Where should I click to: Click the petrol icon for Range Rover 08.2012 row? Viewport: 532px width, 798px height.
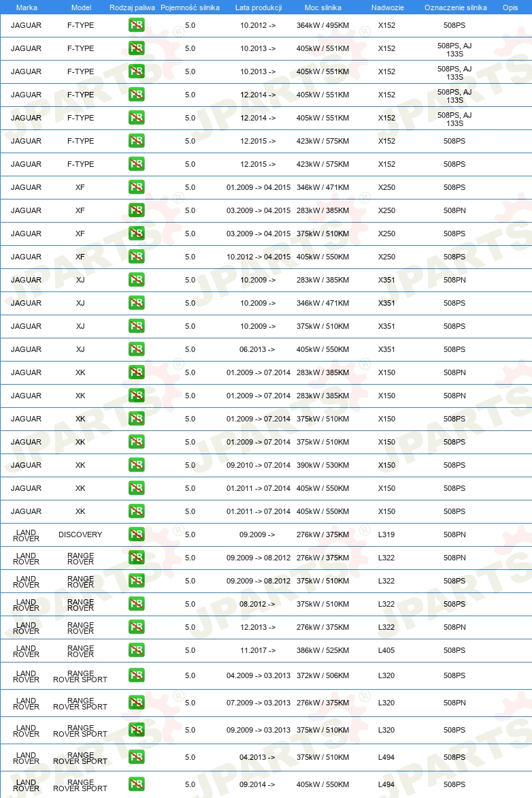(136, 604)
